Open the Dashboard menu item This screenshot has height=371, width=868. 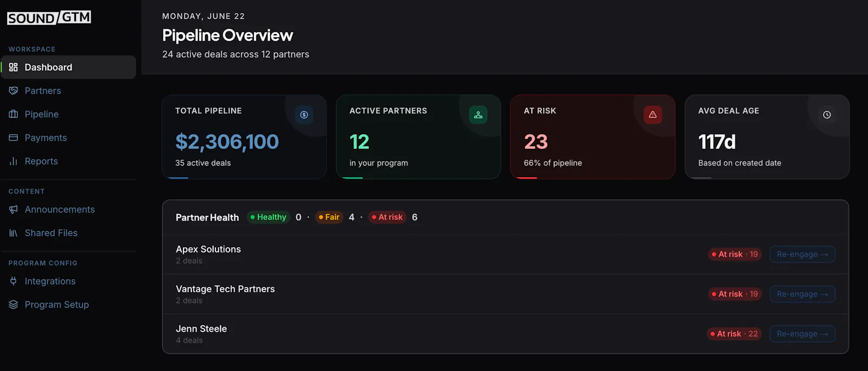tap(68, 67)
